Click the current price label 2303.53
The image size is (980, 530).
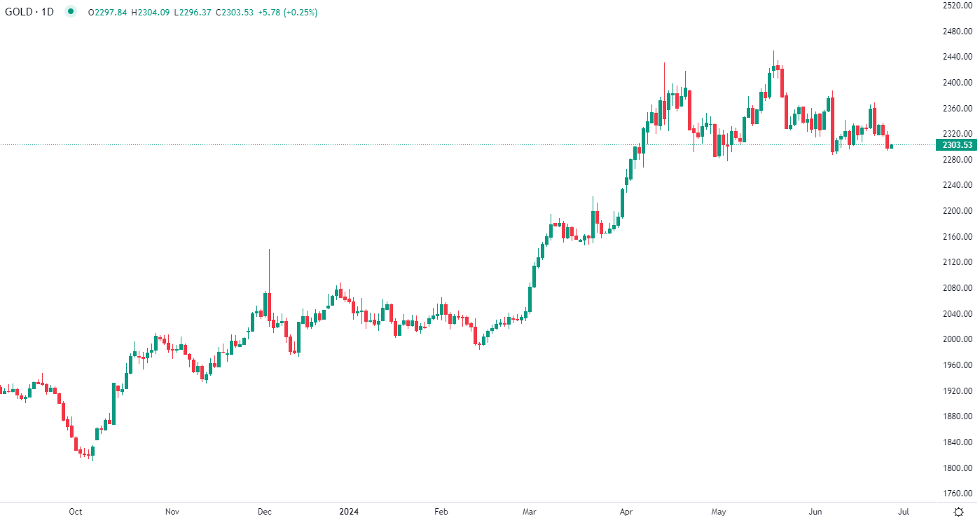(x=957, y=145)
